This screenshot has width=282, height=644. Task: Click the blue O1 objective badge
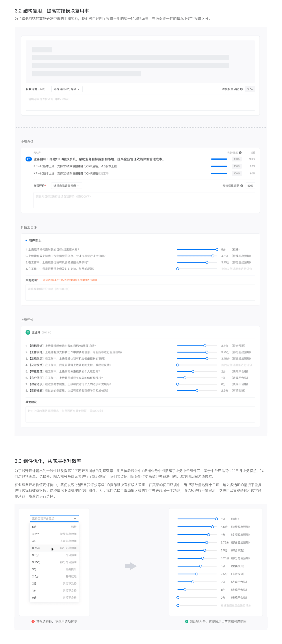(28, 159)
